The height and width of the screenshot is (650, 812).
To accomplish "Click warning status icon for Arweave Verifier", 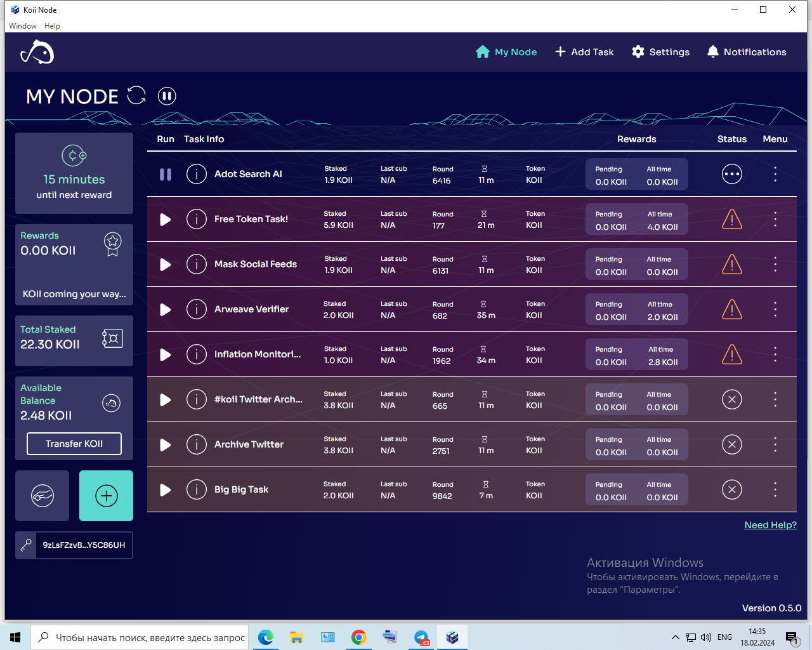I will coord(732,309).
